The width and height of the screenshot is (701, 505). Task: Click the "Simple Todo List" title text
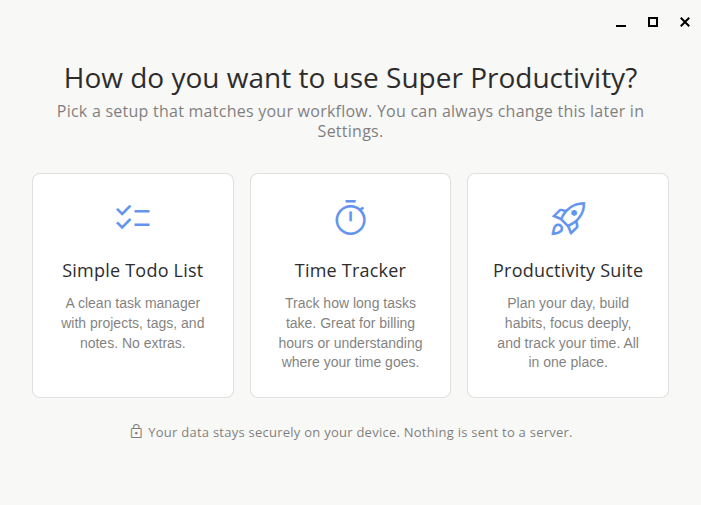pos(133,271)
